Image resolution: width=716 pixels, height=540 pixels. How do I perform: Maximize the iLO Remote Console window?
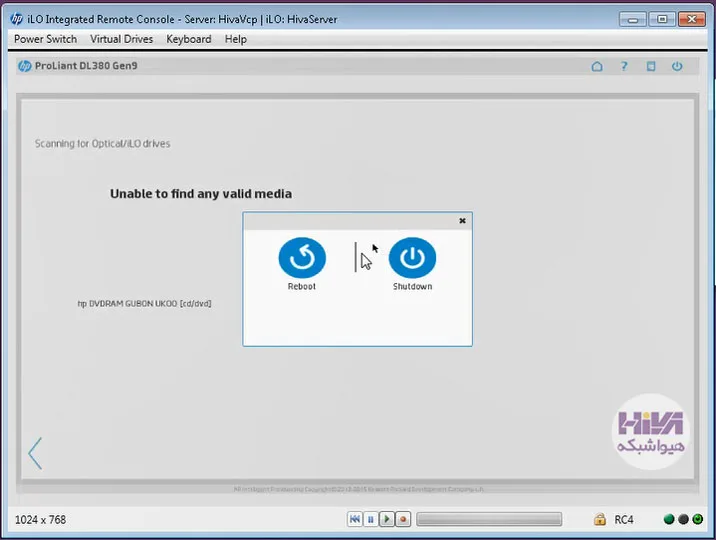[x=662, y=20]
